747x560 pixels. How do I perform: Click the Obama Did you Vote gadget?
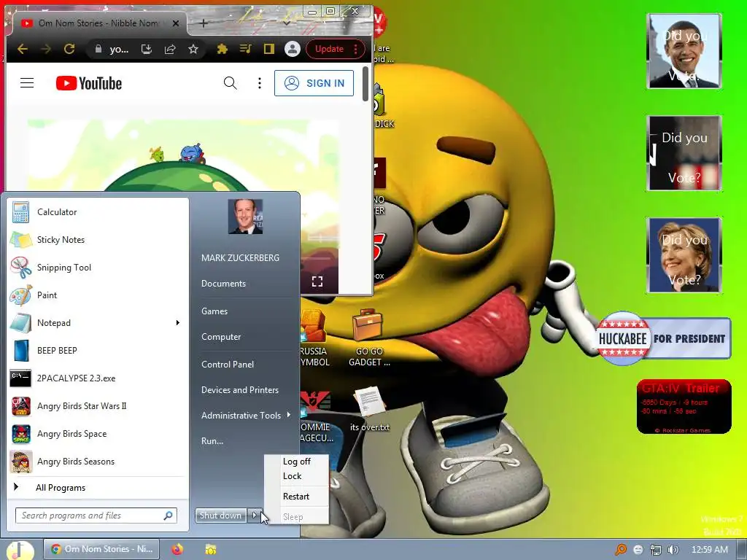click(x=684, y=51)
